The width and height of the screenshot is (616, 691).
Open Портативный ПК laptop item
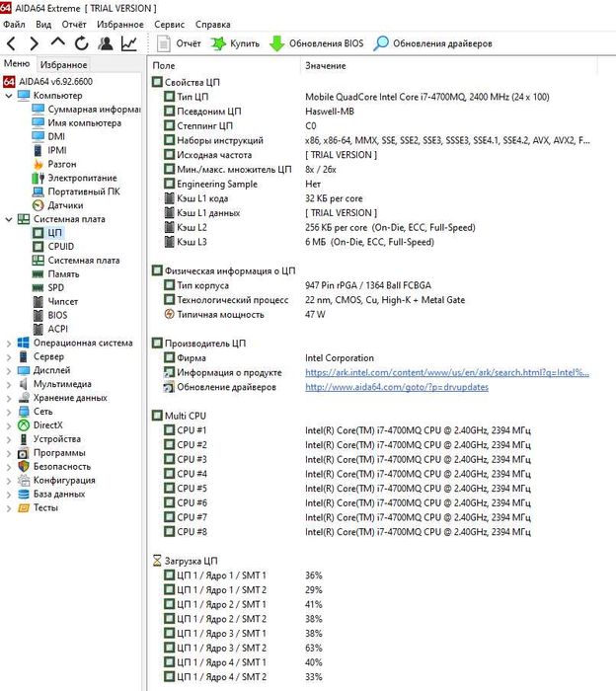(x=76, y=192)
